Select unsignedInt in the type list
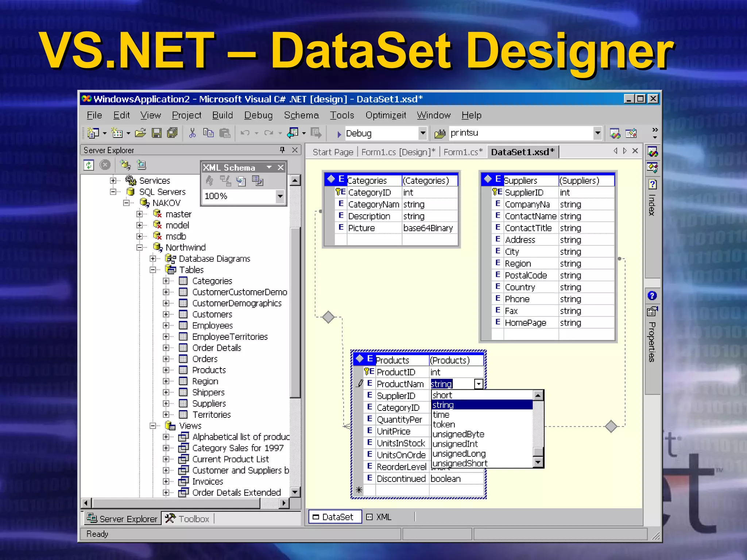747x560 pixels. [x=455, y=444]
